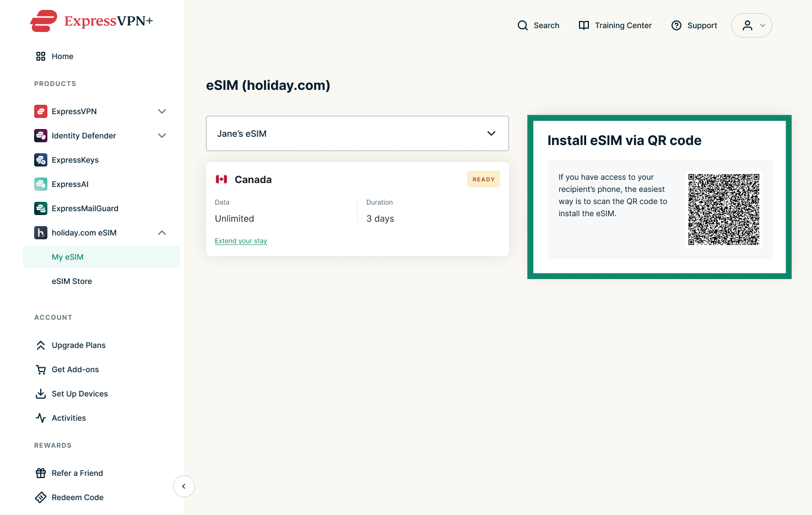812x515 pixels.
Task: Click the 3 days duration value
Action: [x=380, y=218]
